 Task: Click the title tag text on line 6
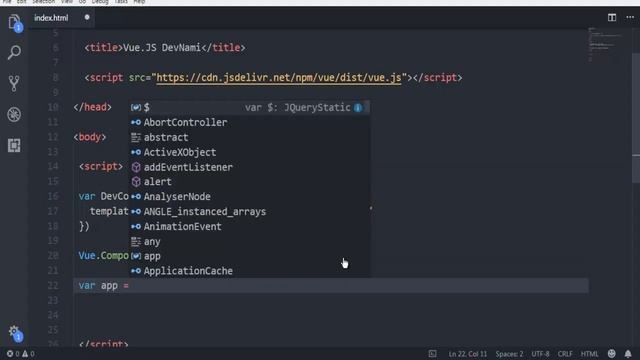tap(162, 48)
